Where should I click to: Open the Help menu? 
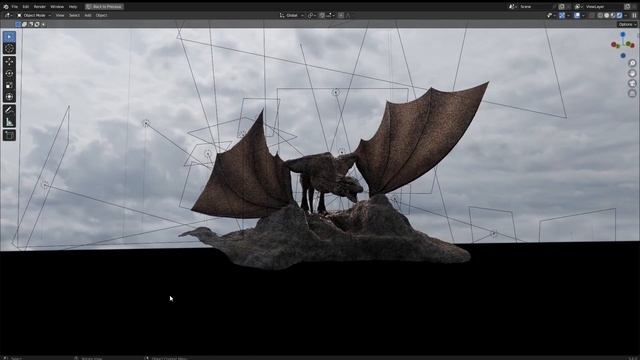click(73, 7)
